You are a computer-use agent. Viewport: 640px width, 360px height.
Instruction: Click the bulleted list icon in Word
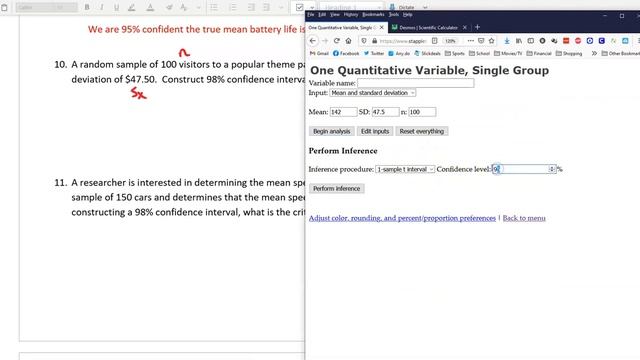pos(214,7)
